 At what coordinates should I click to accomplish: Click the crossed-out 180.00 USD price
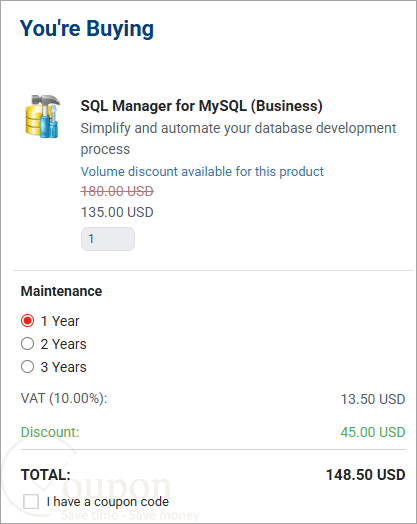(117, 191)
